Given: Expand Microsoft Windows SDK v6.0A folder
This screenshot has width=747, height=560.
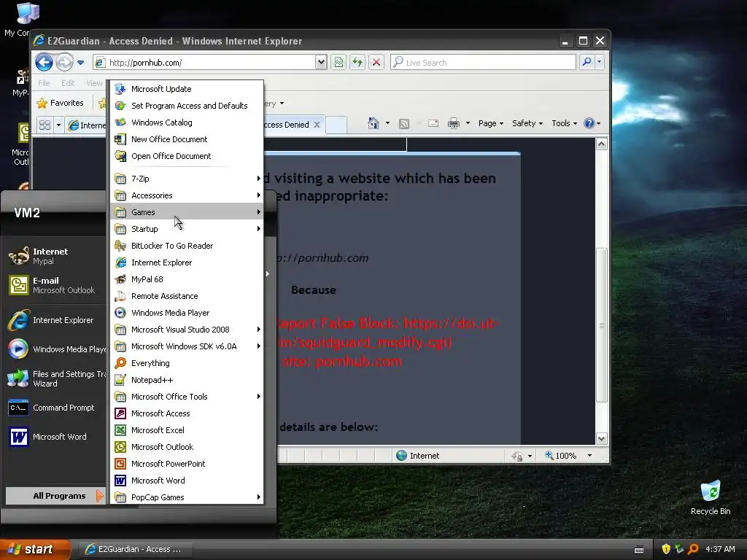Looking at the screenshot, I should (187, 346).
